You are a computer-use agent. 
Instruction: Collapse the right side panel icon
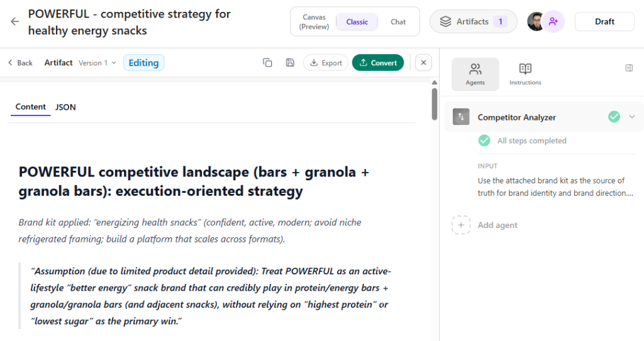[x=629, y=68]
